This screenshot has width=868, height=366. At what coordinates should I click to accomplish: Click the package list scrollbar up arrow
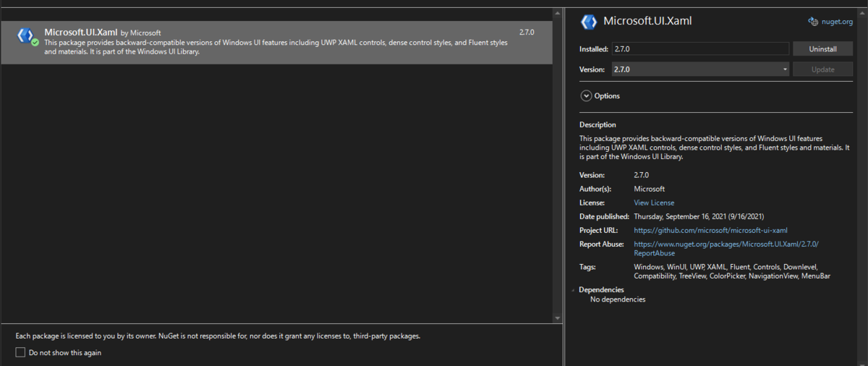557,13
